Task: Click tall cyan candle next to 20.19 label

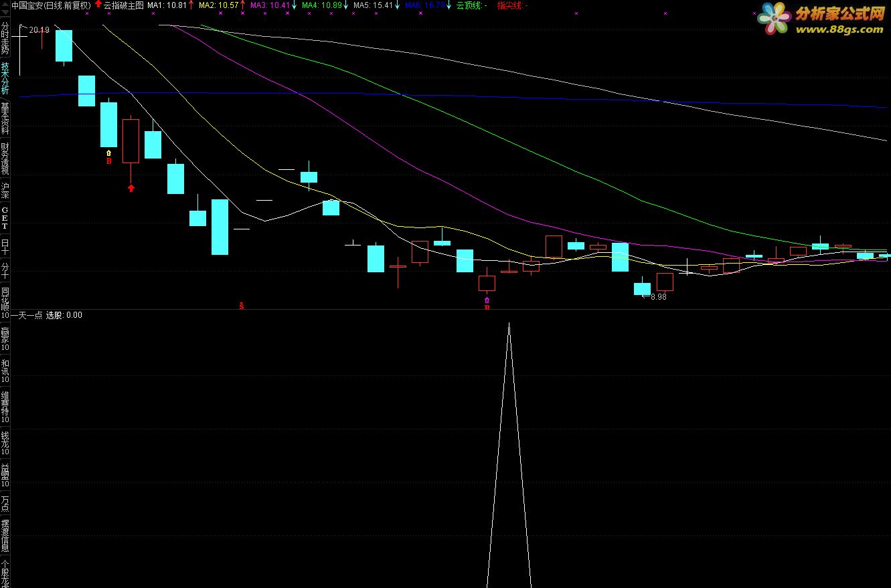Action: (x=64, y=45)
